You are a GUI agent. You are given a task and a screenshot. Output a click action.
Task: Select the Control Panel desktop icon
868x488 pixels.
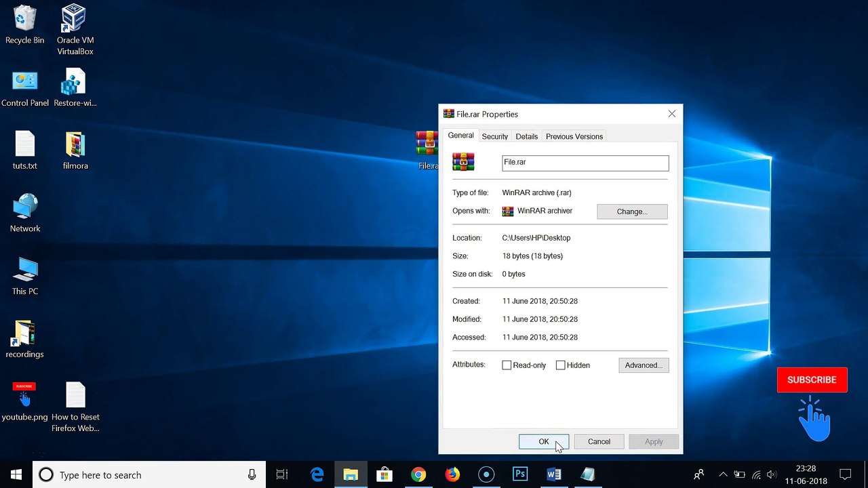pos(25,88)
